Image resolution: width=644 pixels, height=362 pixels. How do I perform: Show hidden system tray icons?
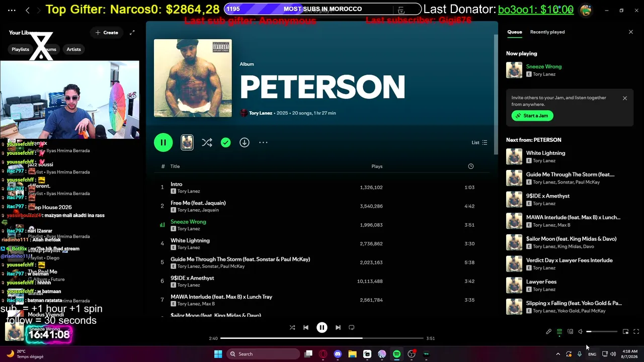[558, 354]
